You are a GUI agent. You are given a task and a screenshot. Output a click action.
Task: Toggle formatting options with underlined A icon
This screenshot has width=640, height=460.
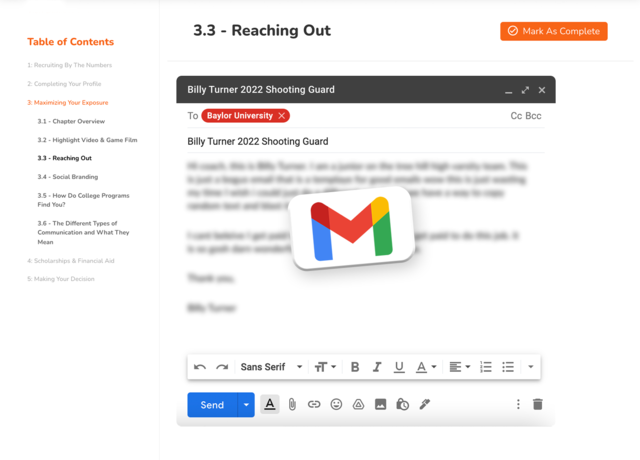(270, 404)
